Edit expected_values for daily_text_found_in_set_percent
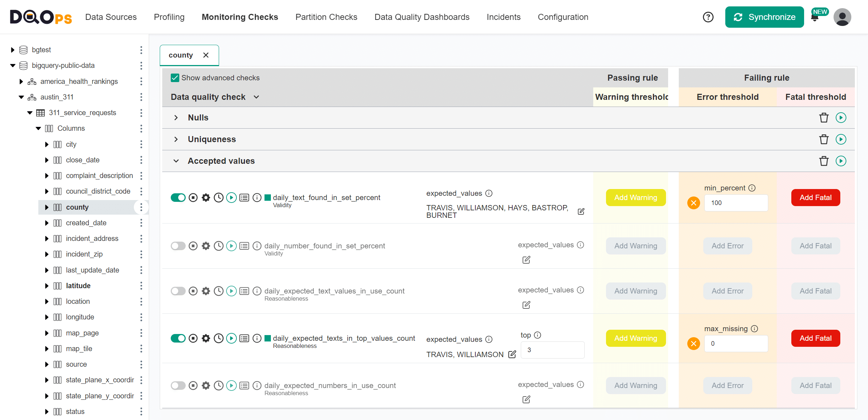This screenshot has height=420, width=868. [x=581, y=211]
